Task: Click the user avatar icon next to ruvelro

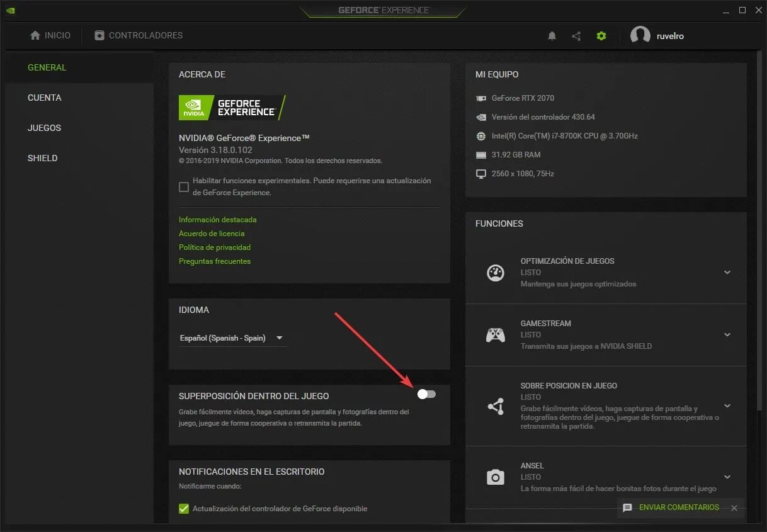Action: [x=640, y=35]
